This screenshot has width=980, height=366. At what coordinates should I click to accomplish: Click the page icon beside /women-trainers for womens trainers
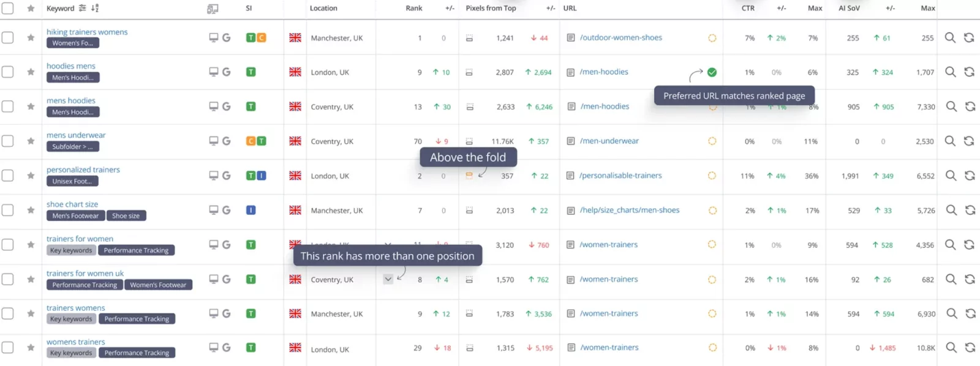point(571,348)
